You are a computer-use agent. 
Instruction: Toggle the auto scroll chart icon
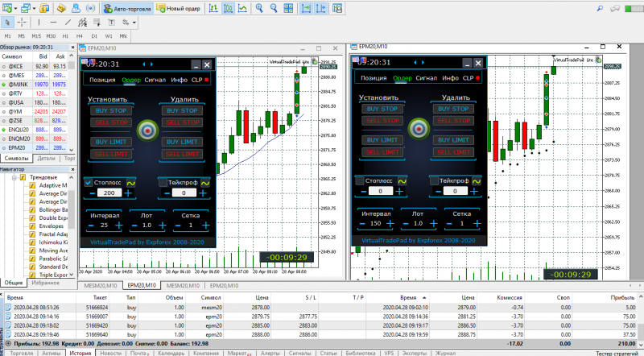click(x=306, y=8)
